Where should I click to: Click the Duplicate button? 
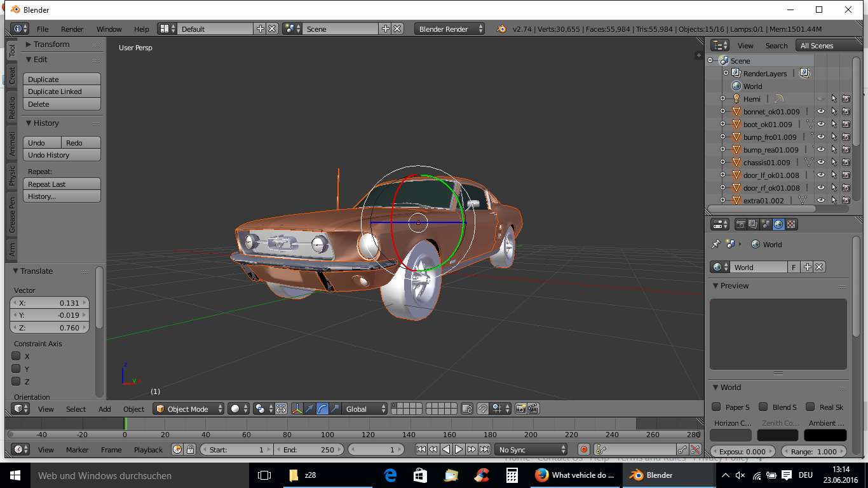click(x=62, y=79)
